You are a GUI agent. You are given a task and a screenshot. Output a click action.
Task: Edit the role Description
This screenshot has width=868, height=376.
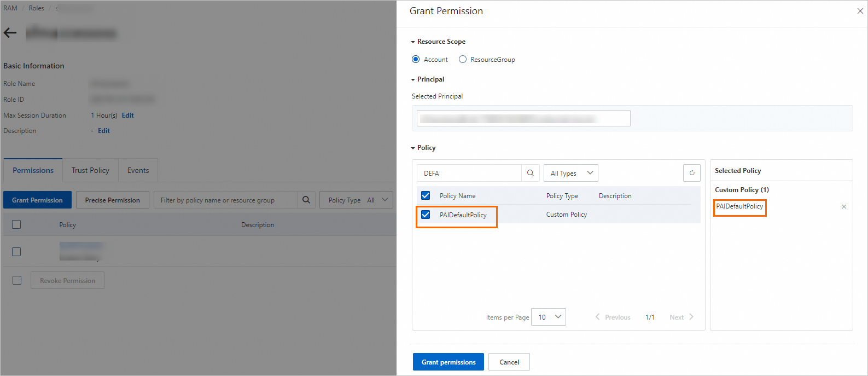point(104,131)
